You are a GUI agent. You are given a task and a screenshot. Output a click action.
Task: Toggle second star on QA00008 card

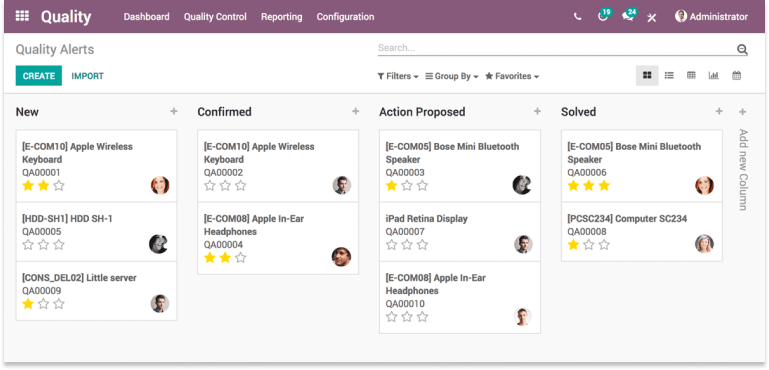(x=589, y=244)
